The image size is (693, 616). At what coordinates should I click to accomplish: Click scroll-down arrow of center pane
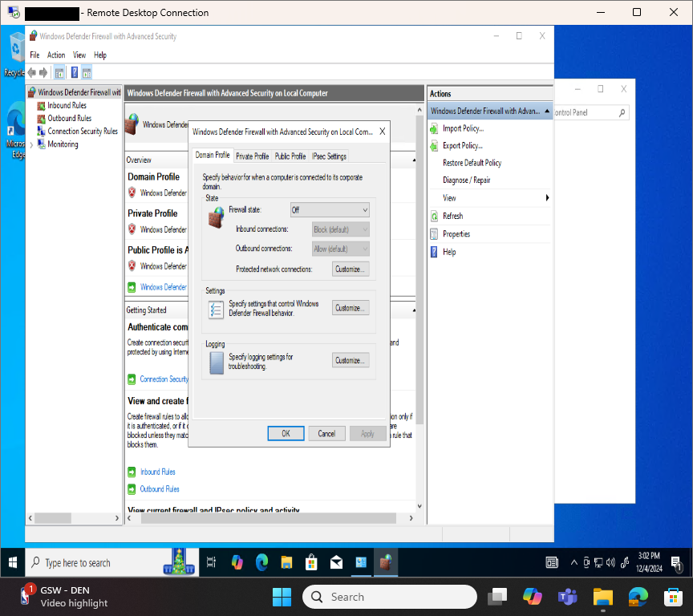tap(419, 506)
